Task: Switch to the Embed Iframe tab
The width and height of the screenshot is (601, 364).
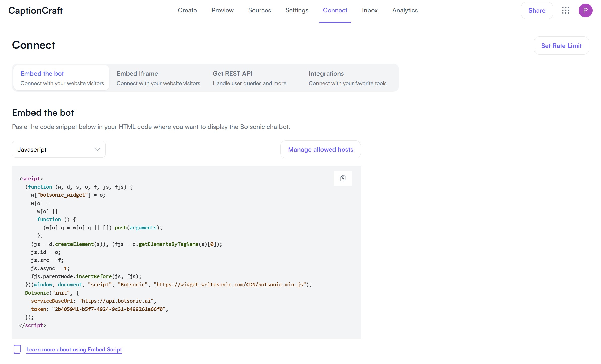Action: pyautogui.click(x=158, y=78)
